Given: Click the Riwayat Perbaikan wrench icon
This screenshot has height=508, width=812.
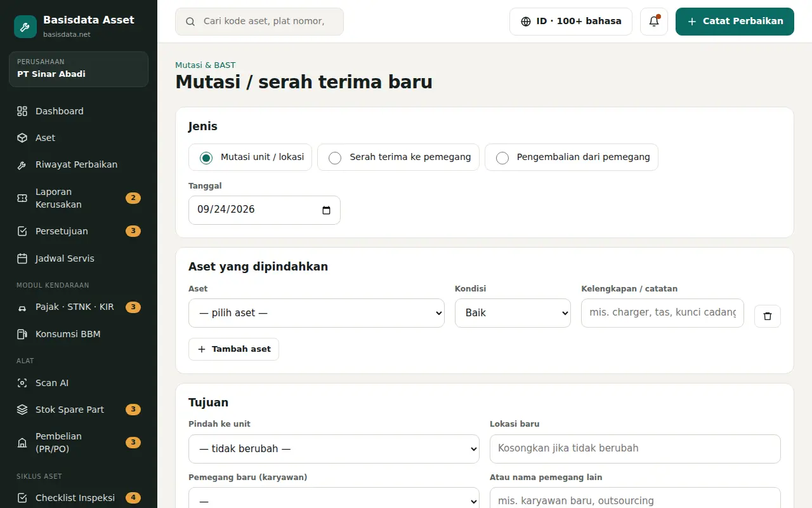Looking at the screenshot, I should click(22, 165).
